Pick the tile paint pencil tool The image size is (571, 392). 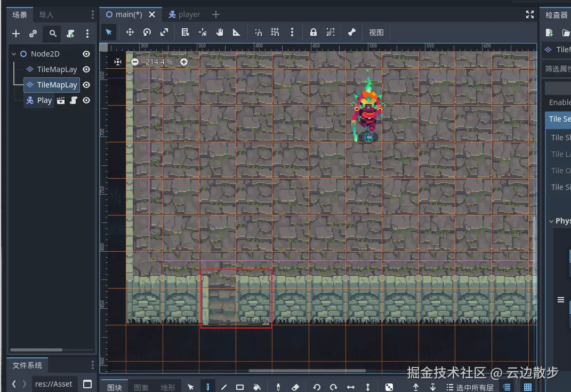tap(208, 387)
